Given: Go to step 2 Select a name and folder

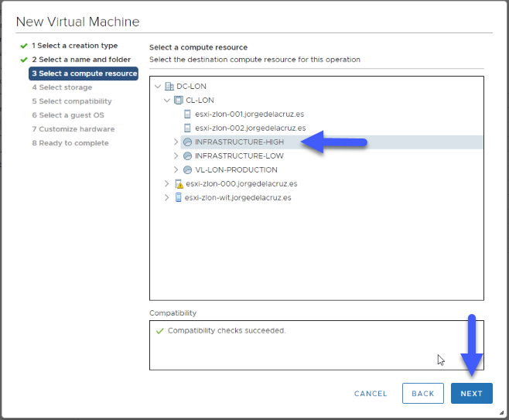Looking at the screenshot, I should [x=81, y=60].
